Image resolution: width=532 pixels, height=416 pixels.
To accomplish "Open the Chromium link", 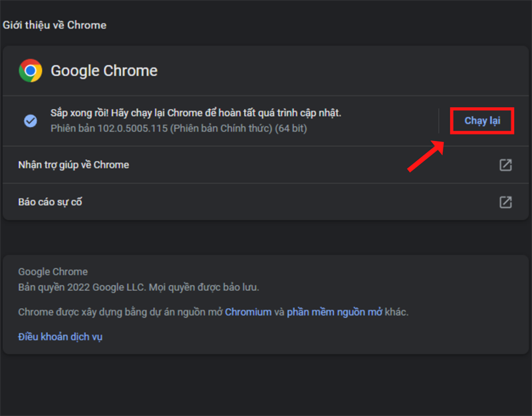I will tap(248, 312).
